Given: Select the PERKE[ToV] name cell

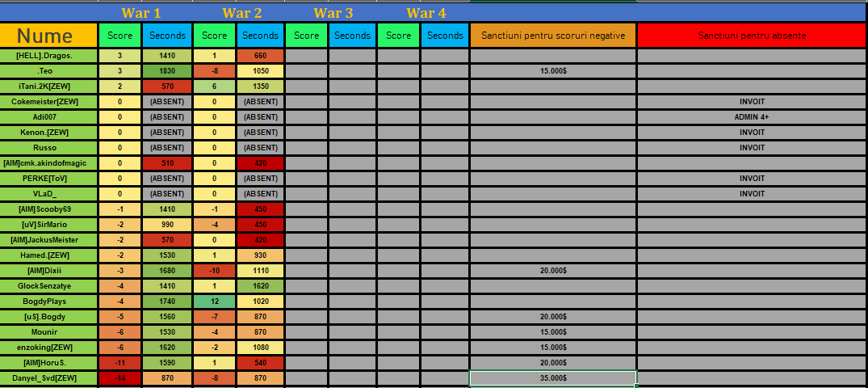Looking at the screenshot, I should coord(48,179).
